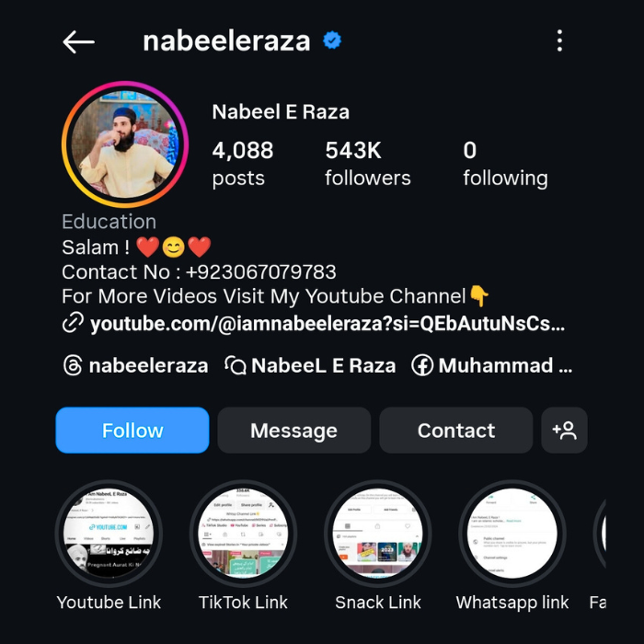Open the Muhammad Facebook profile link

491,365
